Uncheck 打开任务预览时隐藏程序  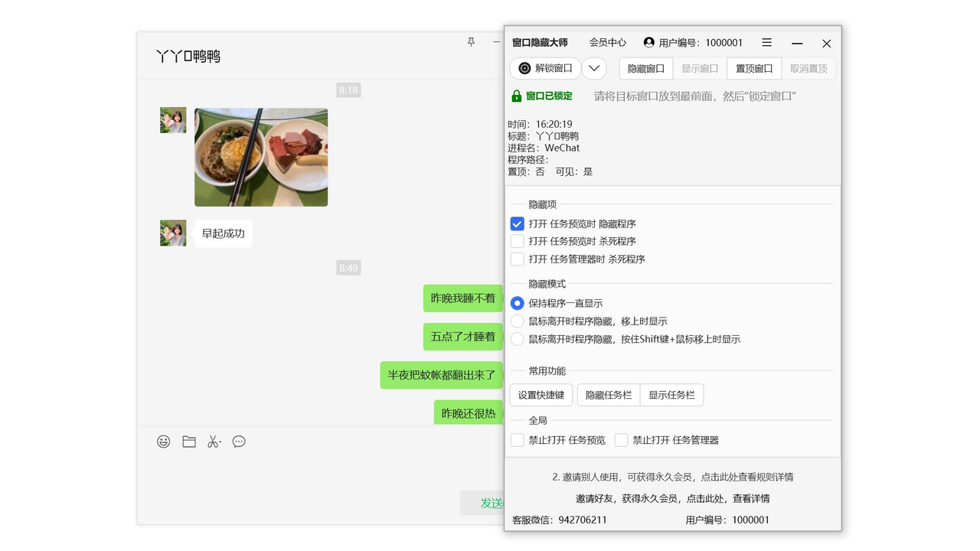pos(517,223)
